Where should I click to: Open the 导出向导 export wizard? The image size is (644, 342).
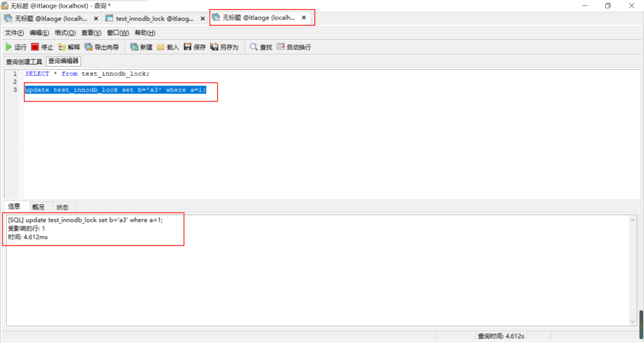[x=102, y=47]
